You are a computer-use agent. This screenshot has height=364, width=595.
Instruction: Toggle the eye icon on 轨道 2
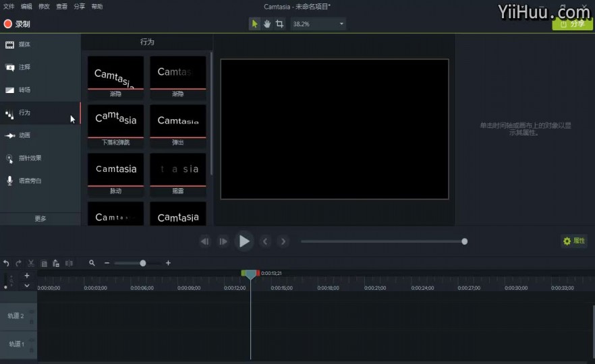(32, 311)
